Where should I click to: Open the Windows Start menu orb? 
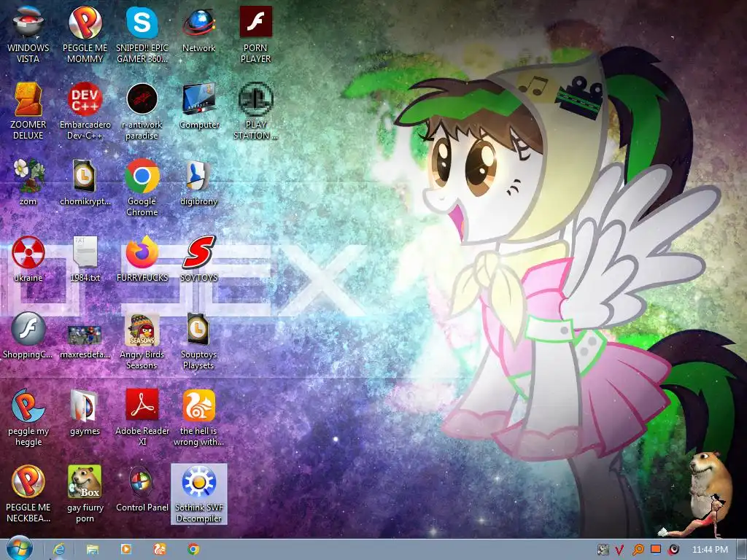coord(19,548)
